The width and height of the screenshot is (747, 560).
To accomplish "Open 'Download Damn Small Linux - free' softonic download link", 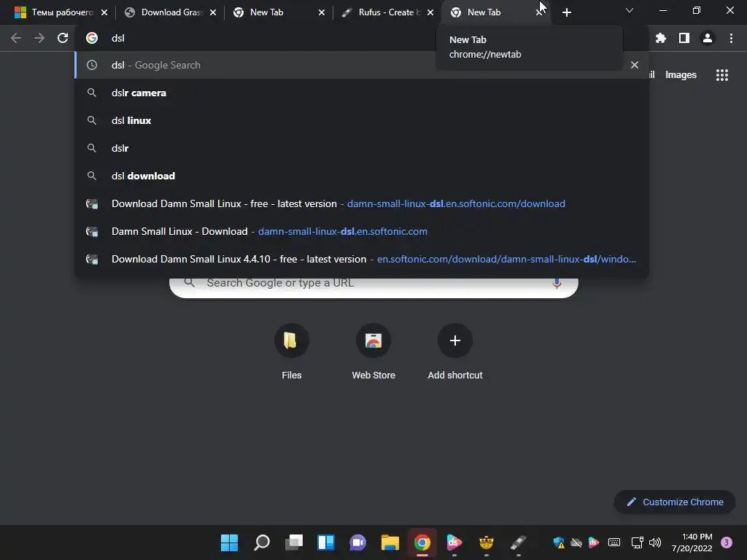I will 362,204.
